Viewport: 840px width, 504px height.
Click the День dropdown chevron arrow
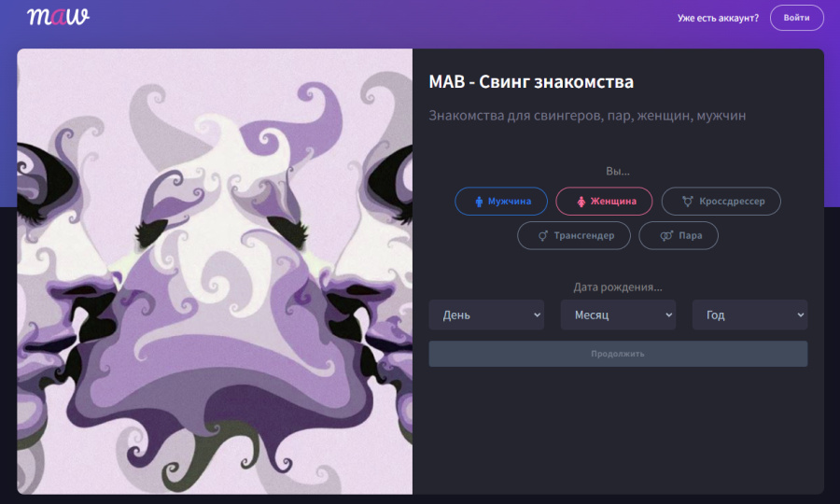[x=537, y=315]
